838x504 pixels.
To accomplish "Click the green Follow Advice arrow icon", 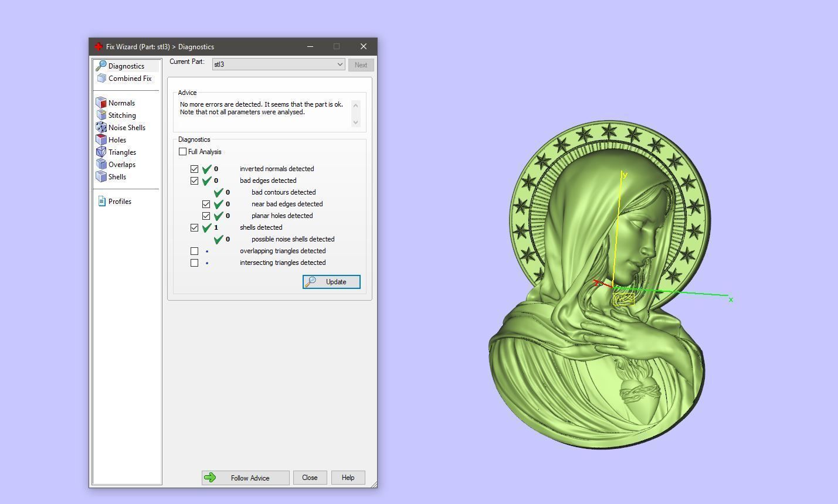I will click(x=210, y=478).
